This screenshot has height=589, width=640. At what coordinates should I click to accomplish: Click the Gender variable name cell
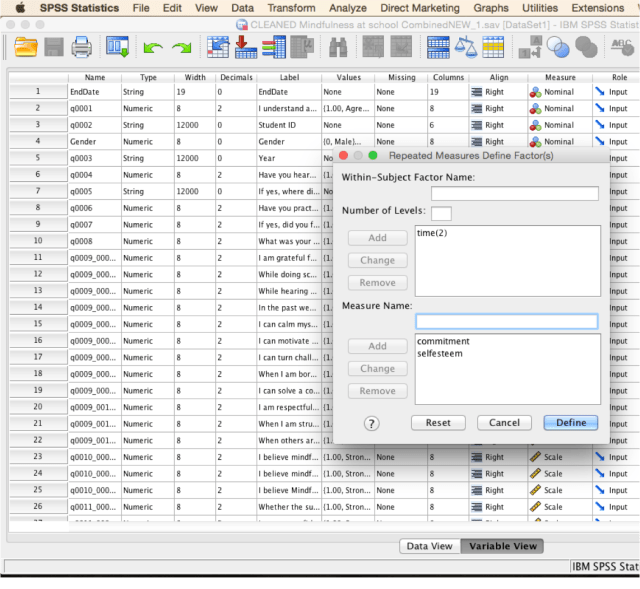click(94, 142)
